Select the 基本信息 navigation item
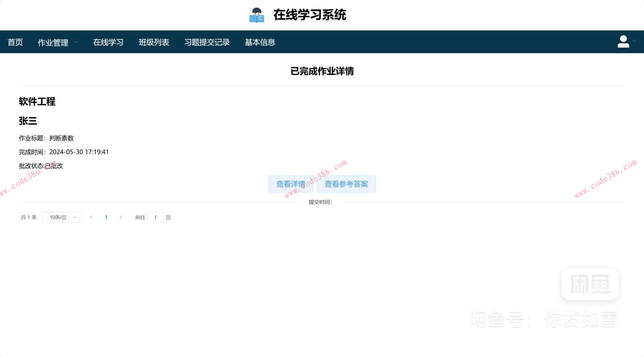644x357 pixels. click(260, 42)
